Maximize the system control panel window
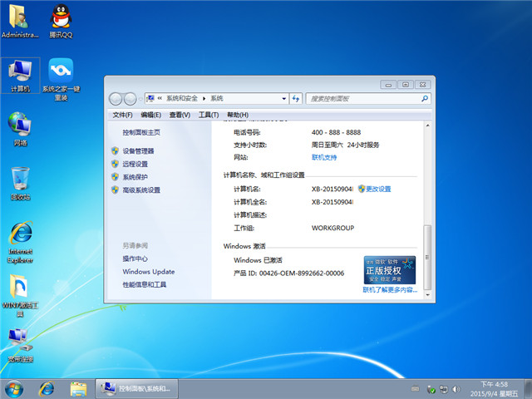This screenshot has height=399, width=532. [x=406, y=85]
